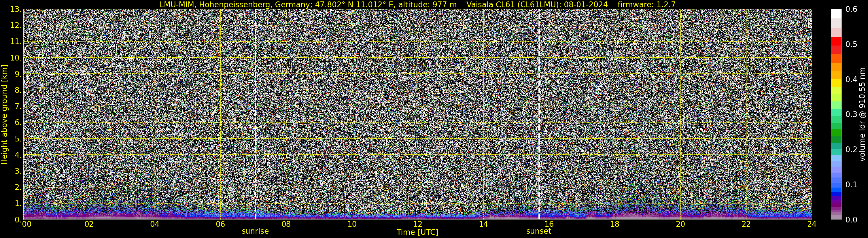
Task: Click the time axis tick label 16
Action: (549, 224)
